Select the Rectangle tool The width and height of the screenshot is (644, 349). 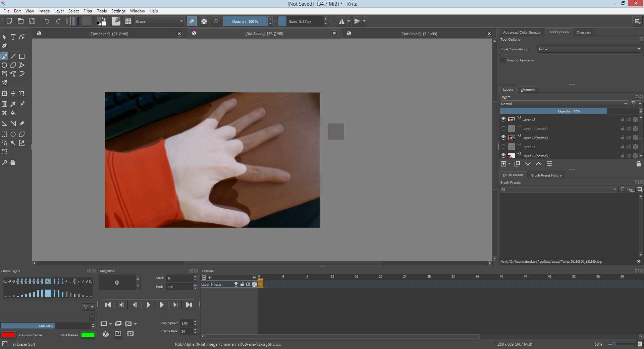(x=22, y=56)
